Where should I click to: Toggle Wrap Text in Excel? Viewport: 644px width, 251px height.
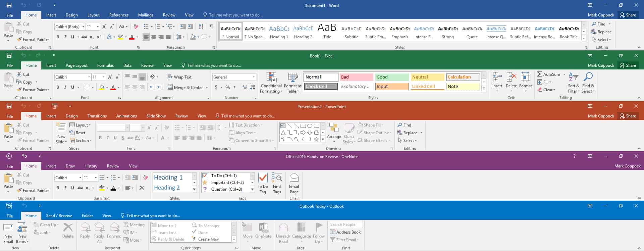pos(179,77)
